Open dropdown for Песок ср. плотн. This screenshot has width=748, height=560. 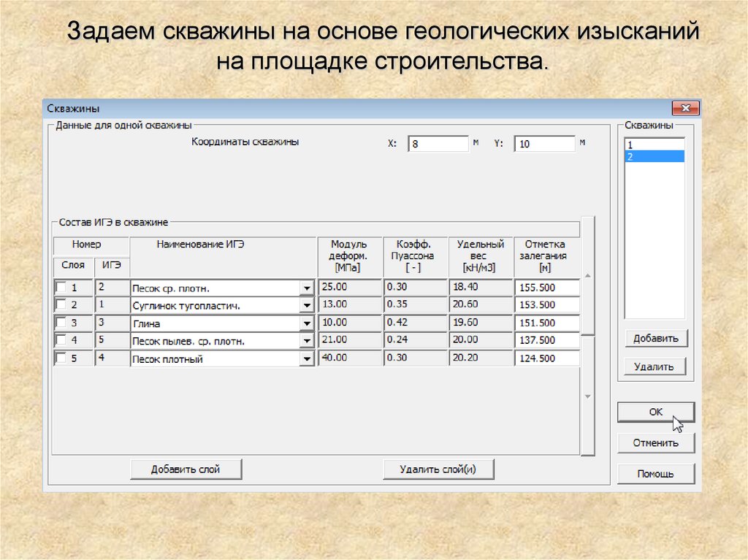pyautogui.click(x=305, y=288)
